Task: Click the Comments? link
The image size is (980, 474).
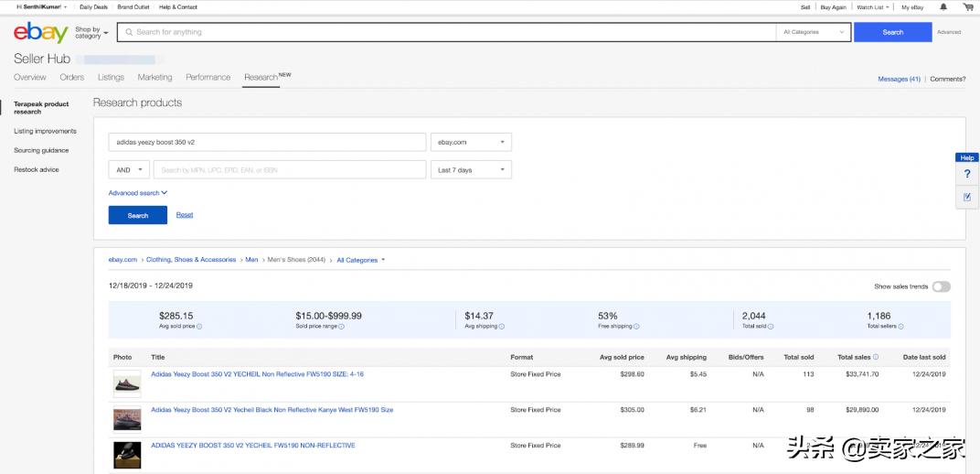Action: point(947,80)
